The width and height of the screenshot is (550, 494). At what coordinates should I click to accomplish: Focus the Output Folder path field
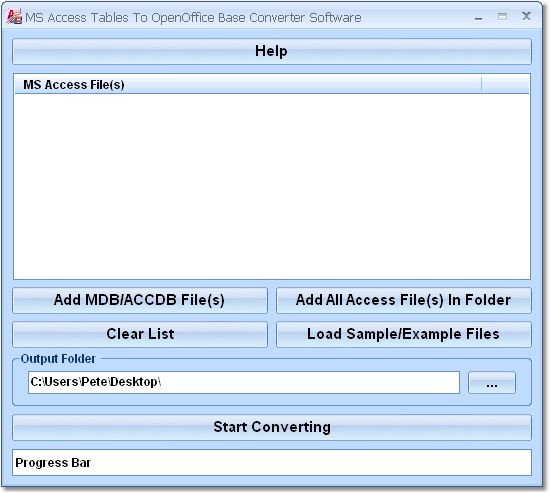tap(244, 382)
